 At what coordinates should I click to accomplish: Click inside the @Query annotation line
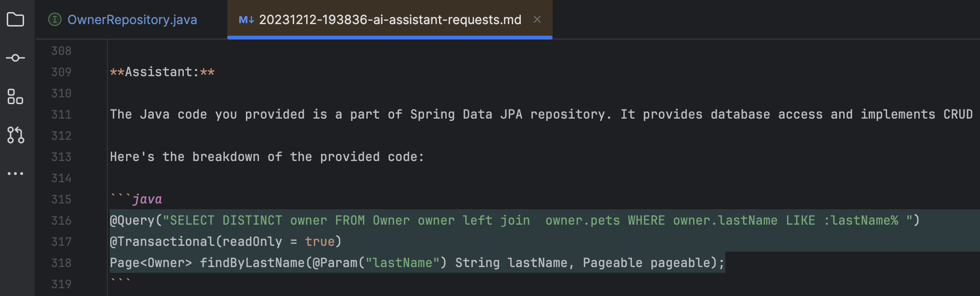point(515,220)
